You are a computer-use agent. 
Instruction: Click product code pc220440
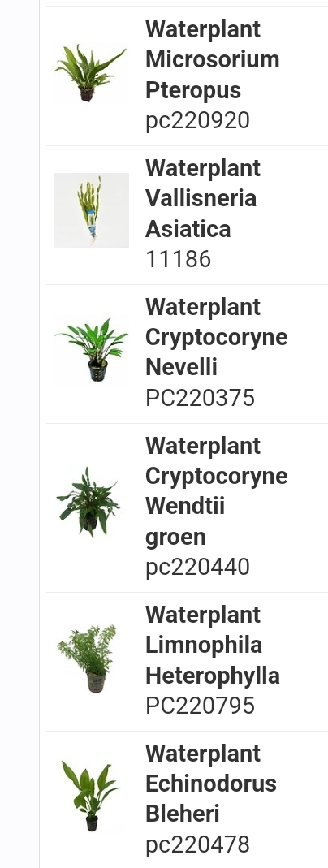click(x=197, y=568)
